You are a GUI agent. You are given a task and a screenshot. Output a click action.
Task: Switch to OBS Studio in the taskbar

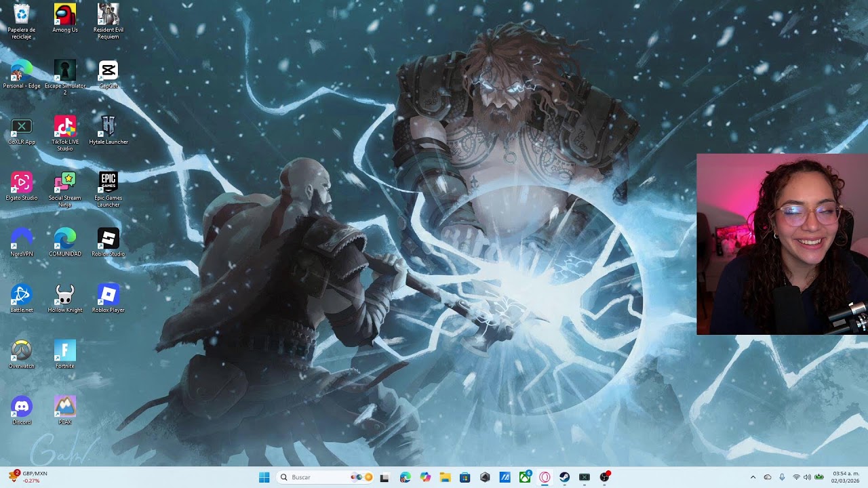[604, 477]
